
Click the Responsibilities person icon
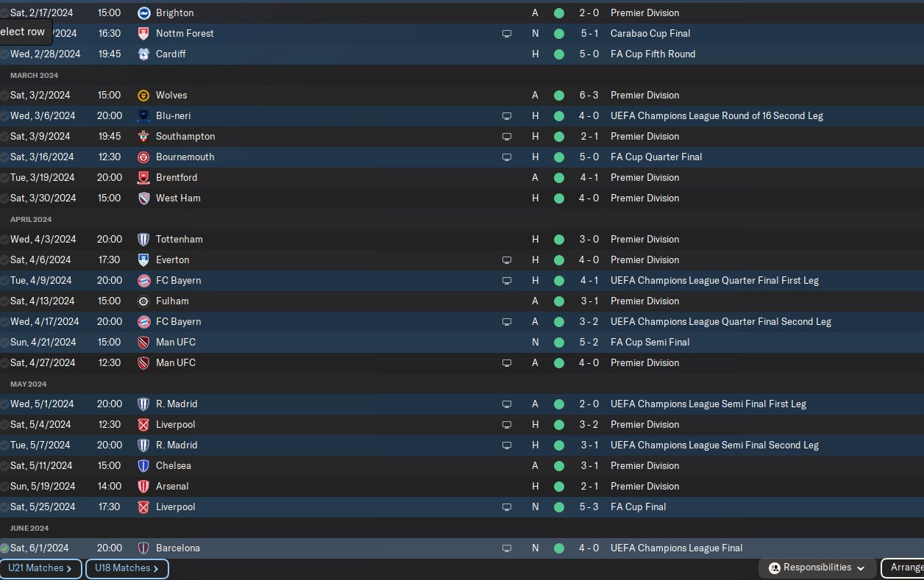774,568
